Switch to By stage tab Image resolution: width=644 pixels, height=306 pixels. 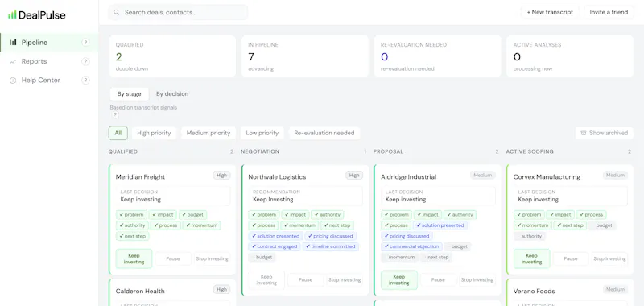click(x=130, y=94)
